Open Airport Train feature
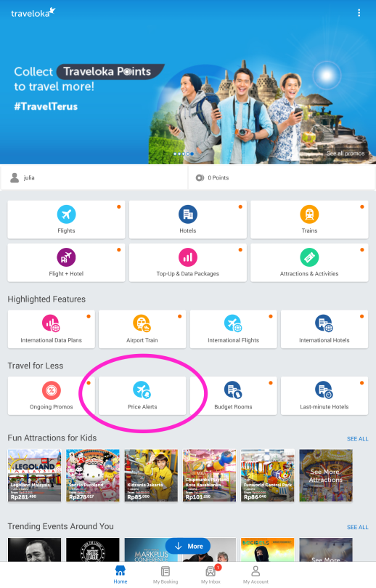The height and width of the screenshot is (588, 376). [x=142, y=329]
